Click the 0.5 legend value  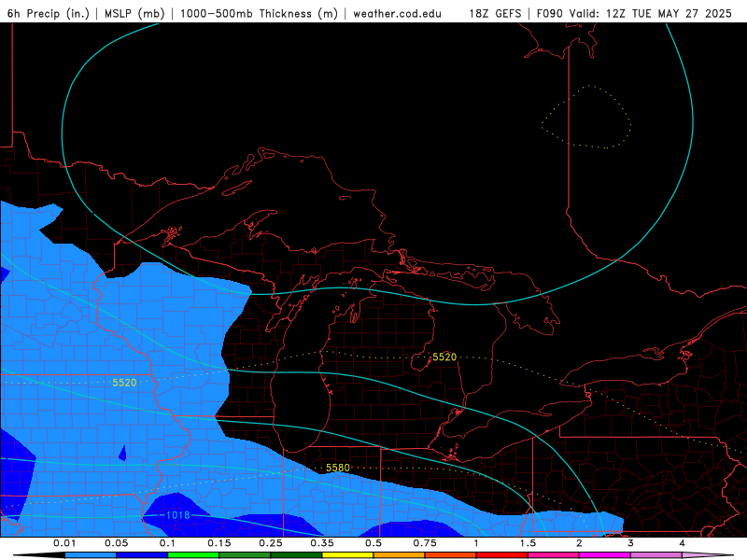click(373, 543)
